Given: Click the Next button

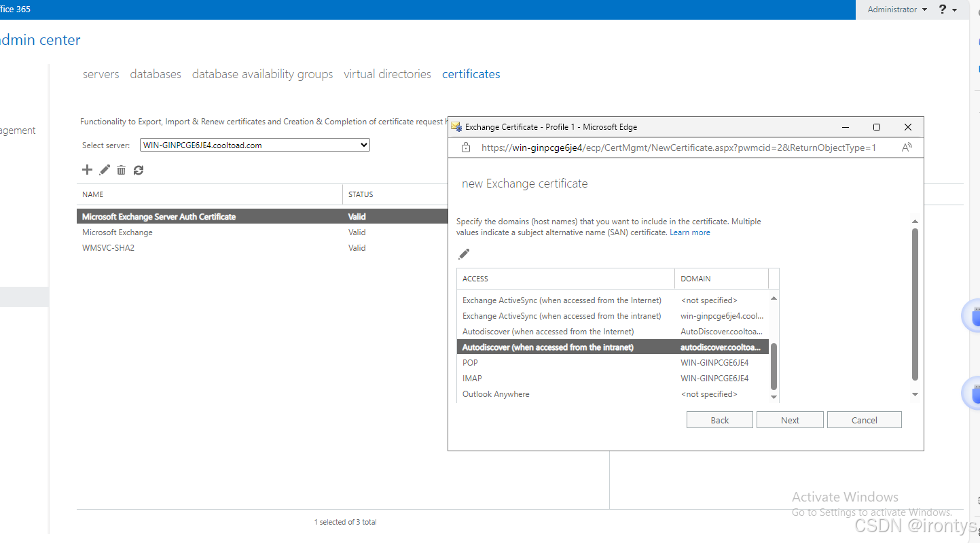Looking at the screenshot, I should [x=790, y=420].
